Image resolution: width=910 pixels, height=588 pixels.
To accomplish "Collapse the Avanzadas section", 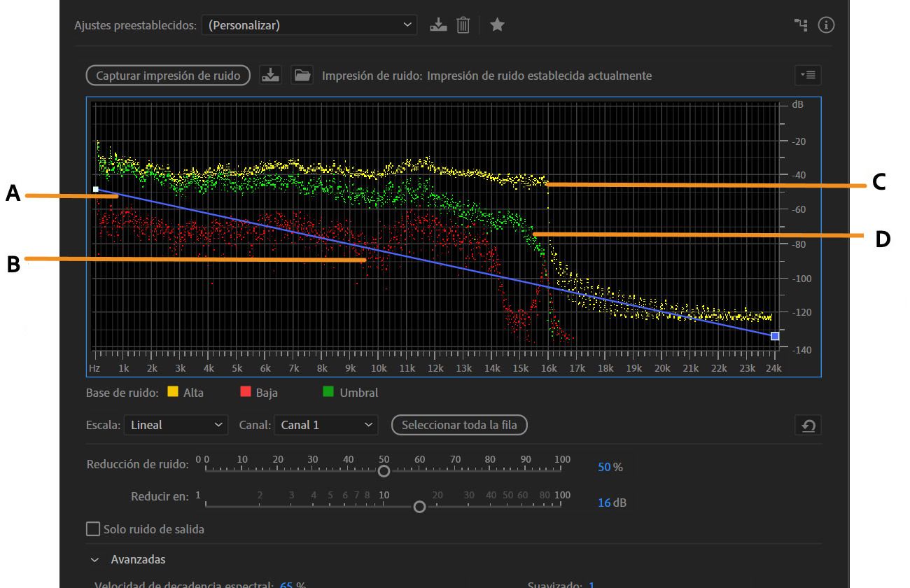I will tap(94, 559).
